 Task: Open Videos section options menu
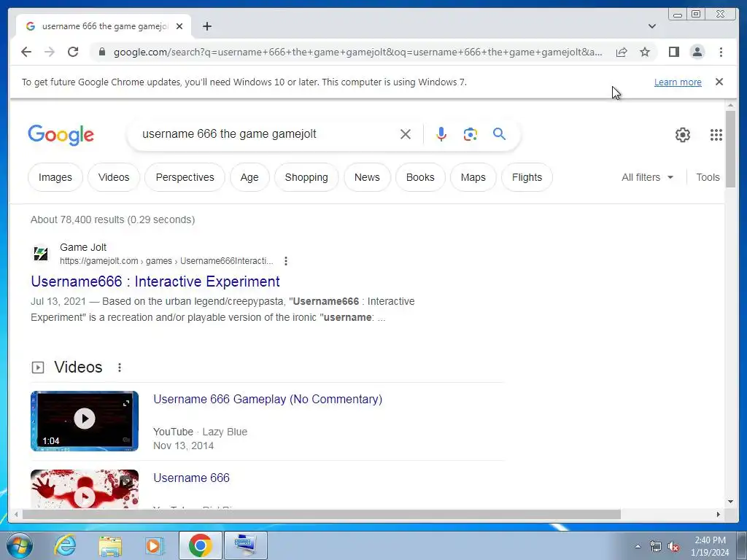coord(120,367)
